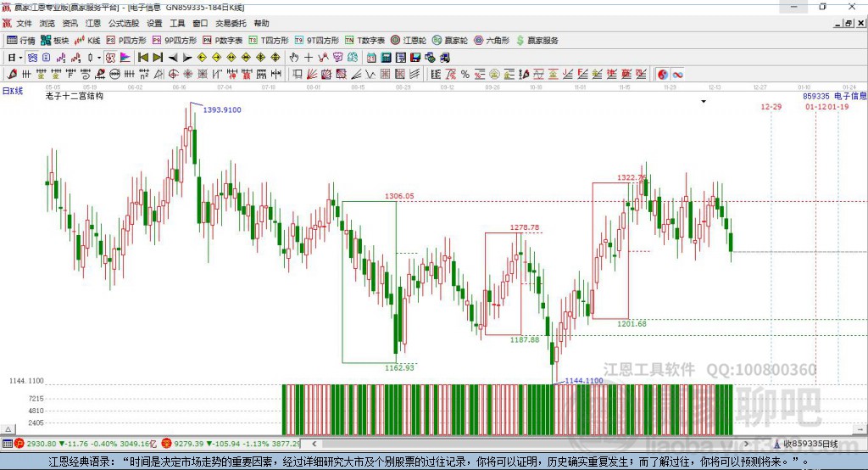Open the 赢家轮 wheel tool
Screen dimensions: 868x470
449,41
